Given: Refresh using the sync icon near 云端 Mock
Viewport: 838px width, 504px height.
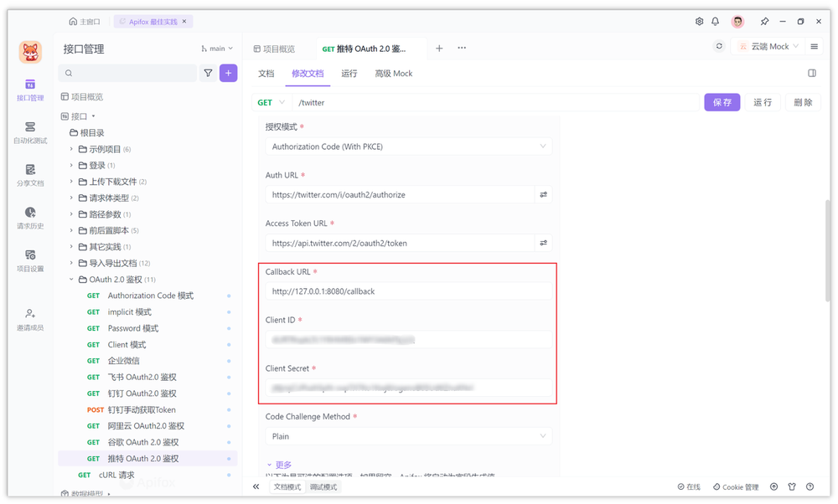Looking at the screenshot, I should click(718, 48).
